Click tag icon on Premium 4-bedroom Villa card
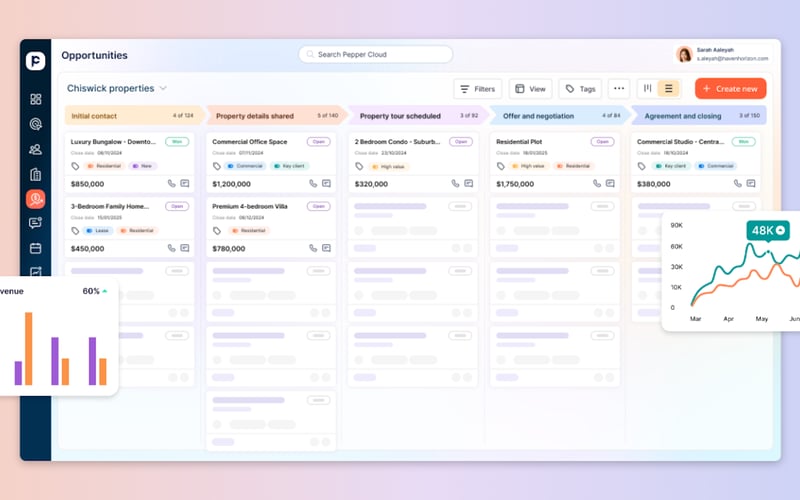Viewport: 800px width, 500px height. 217,231
